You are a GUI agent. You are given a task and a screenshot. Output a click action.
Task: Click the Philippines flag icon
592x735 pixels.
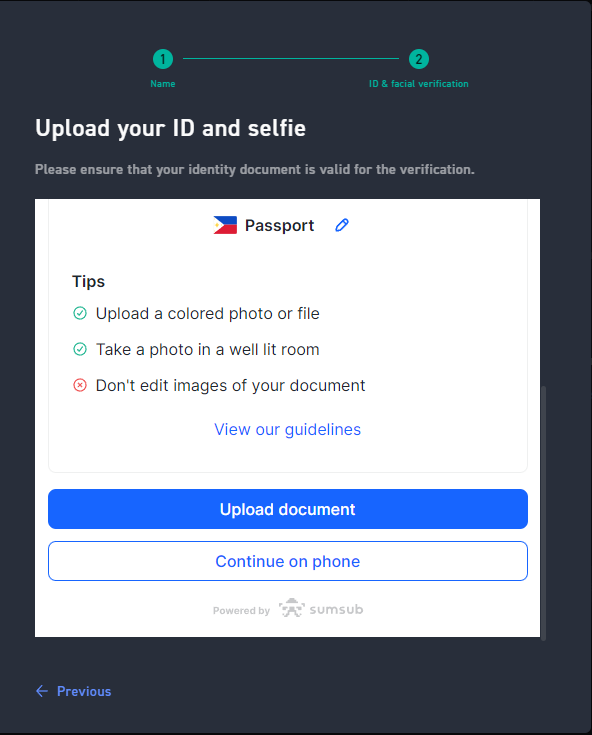[x=225, y=225]
